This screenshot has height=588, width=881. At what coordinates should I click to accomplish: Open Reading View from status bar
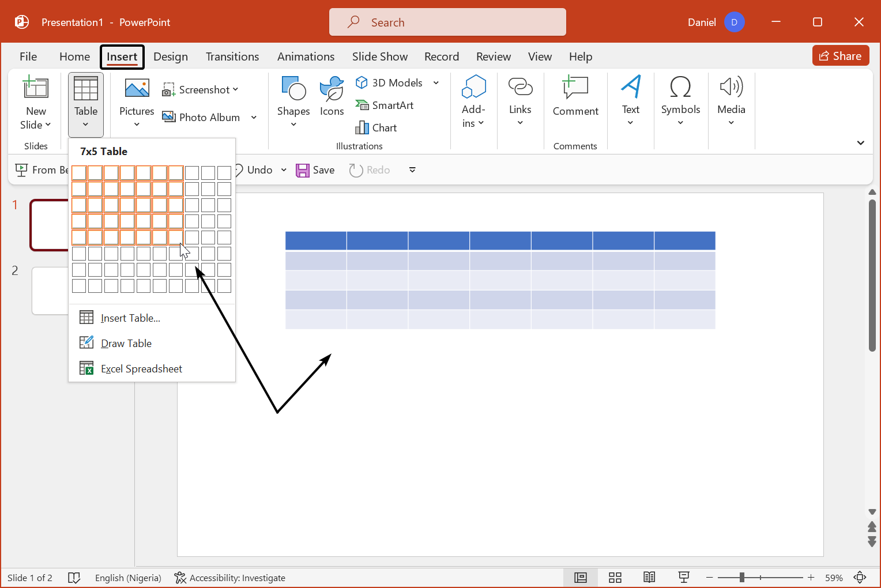coord(649,578)
